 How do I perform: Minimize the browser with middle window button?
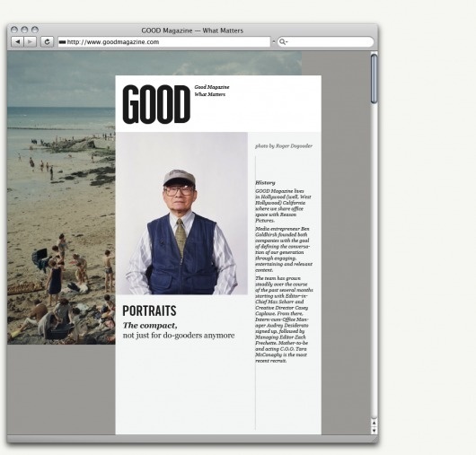[24, 30]
